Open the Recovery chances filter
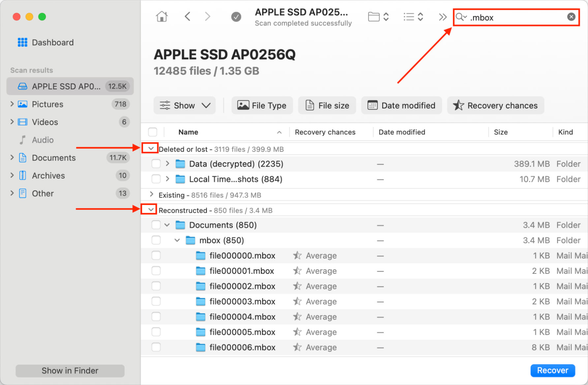The height and width of the screenshot is (385, 588). [495, 105]
